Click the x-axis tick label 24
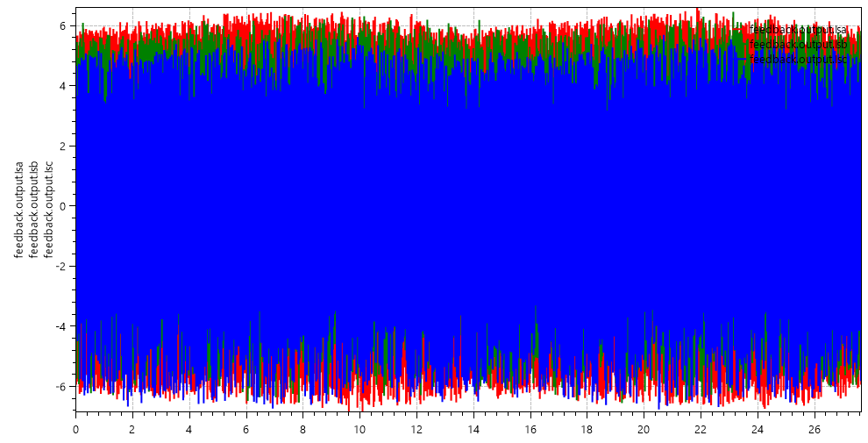Screen dimensions: 868x443 coord(758,429)
